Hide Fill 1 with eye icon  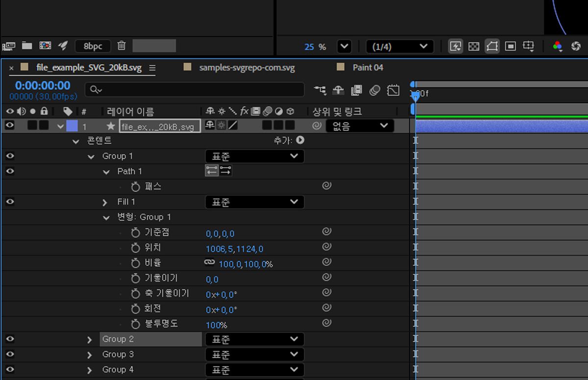click(10, 202)
